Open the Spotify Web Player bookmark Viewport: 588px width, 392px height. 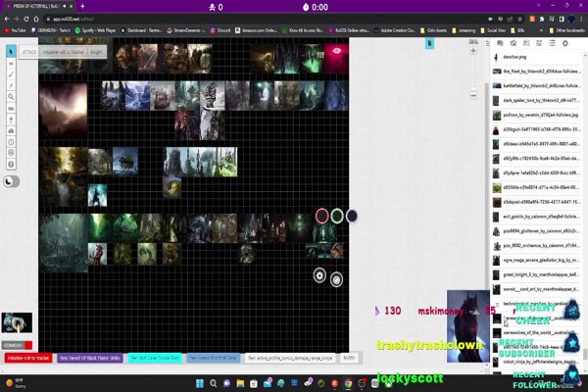pos(96,30)
